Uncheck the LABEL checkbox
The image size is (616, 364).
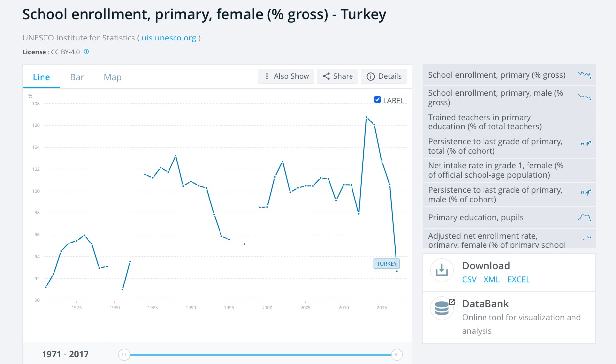coord(378,100)
